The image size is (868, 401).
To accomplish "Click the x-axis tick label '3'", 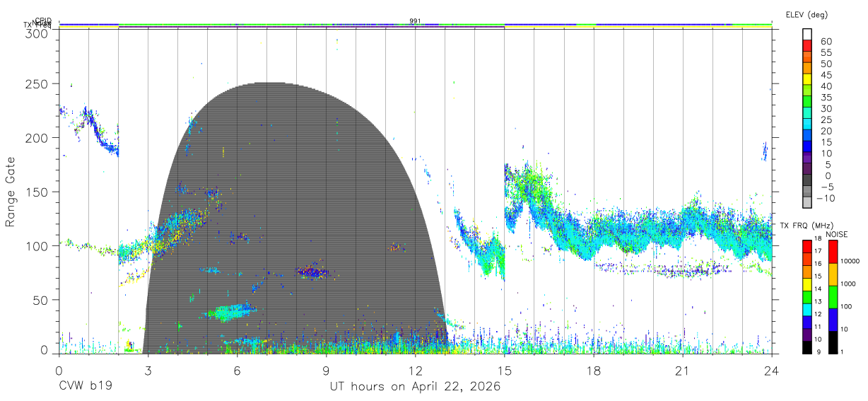I will pyautogui.click(x=148, y=370).
